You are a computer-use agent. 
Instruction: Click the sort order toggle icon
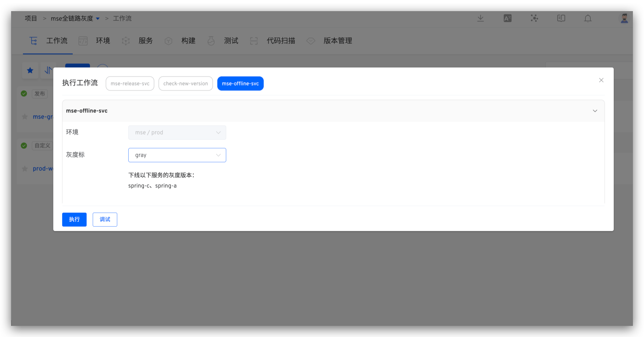coord(48,70)
